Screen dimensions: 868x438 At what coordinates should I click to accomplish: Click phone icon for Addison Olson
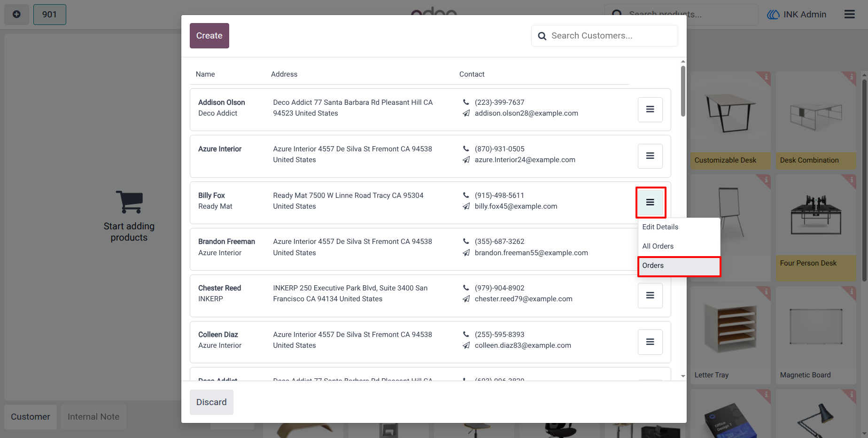(466, 102)
